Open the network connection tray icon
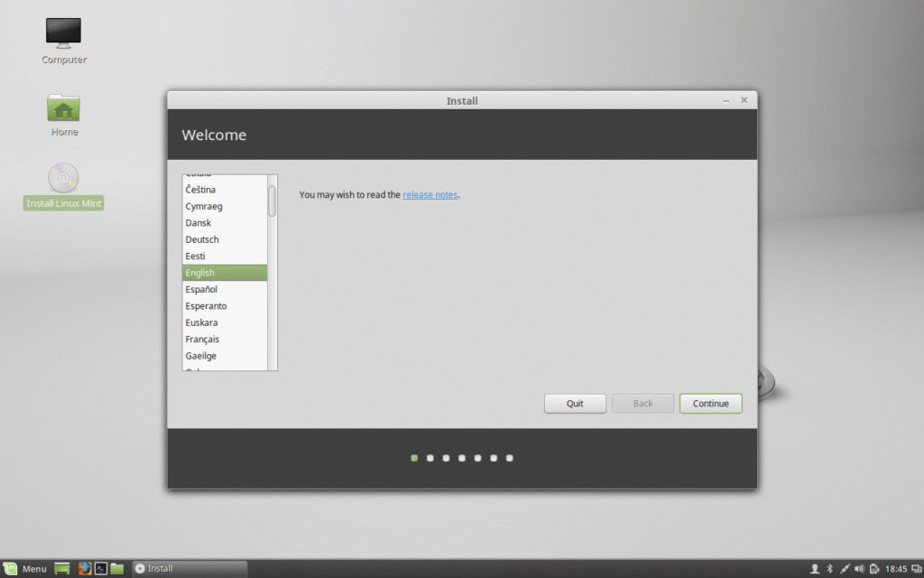The image size is (924, 578). 845,568
